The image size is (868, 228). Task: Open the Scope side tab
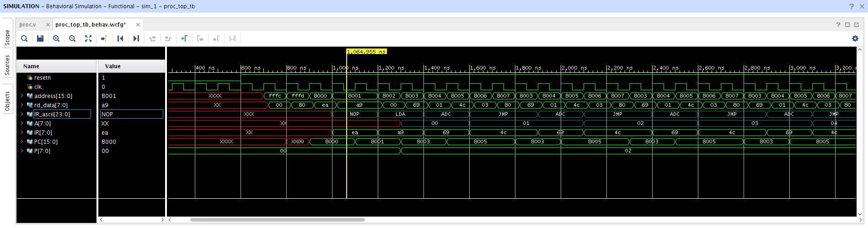click(x=7, y=38)
